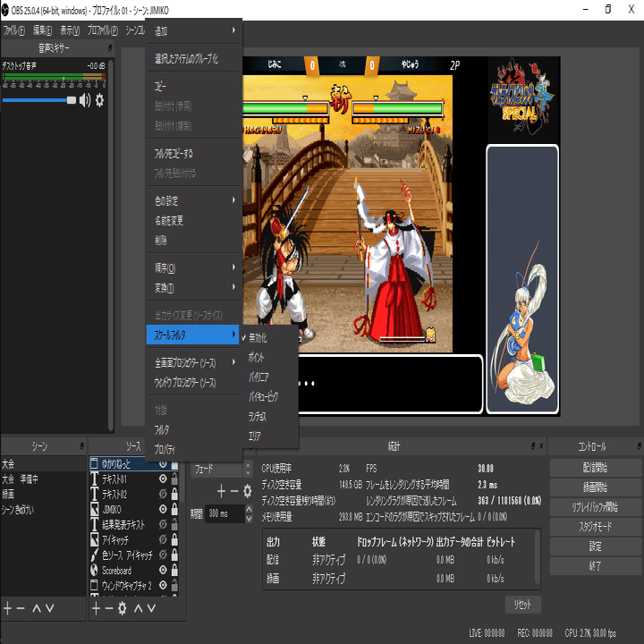Click the スタジオモード button
This screenshot has width=644, height=644.
coord(595,527)
